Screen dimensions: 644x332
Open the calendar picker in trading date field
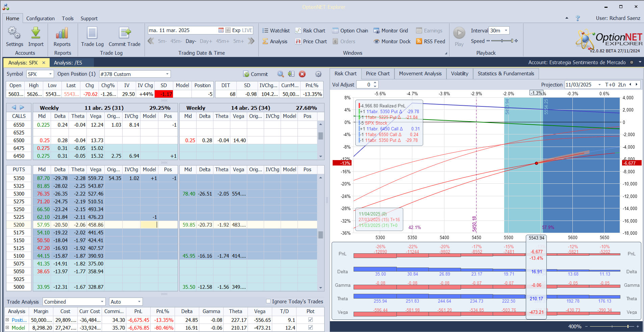coord(221,30)
